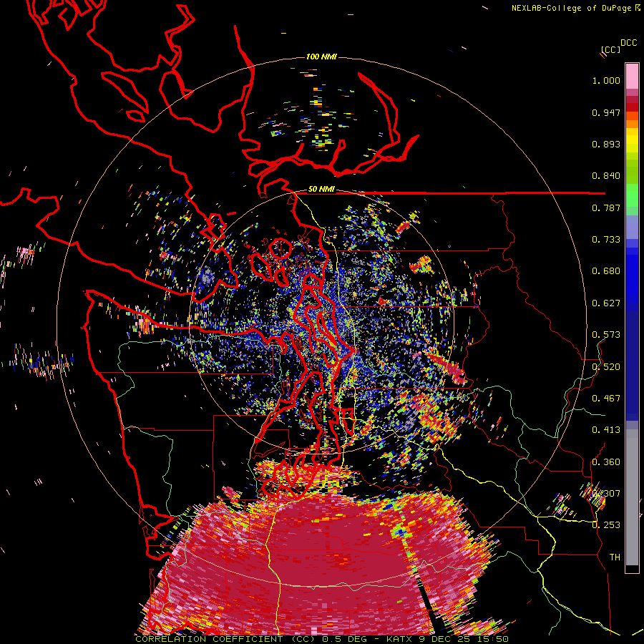Click the [CC] legend unit label

611,50
